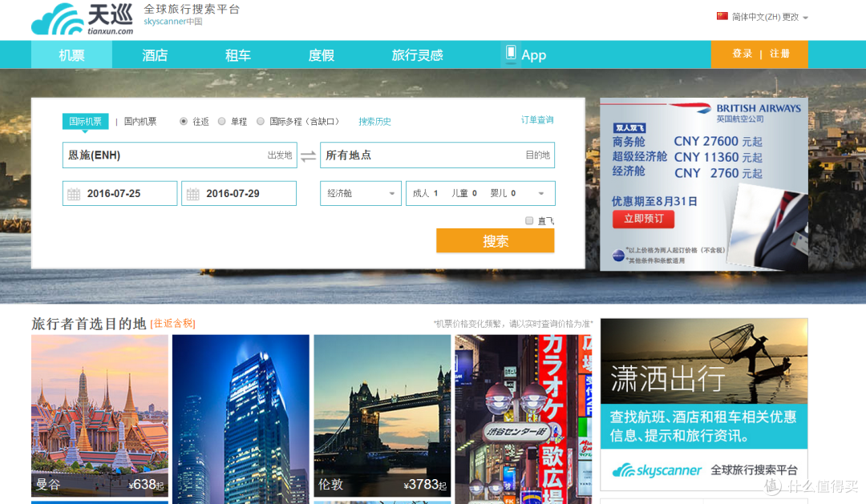Click the 潇洒出行 promotional banner

point(704,404)
